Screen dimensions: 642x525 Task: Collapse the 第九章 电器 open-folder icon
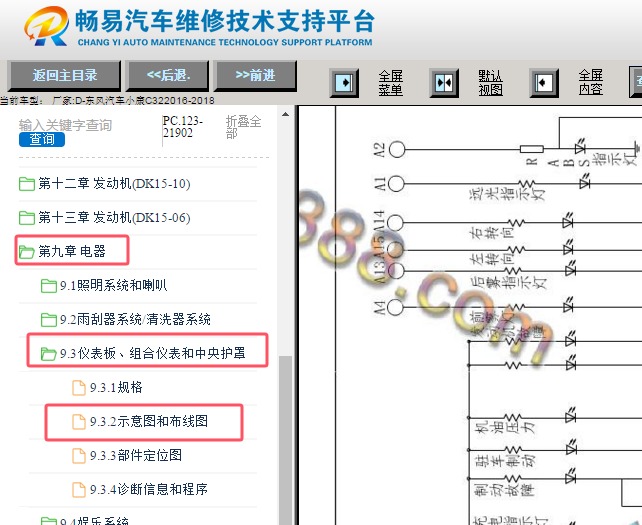click(27, 251)
